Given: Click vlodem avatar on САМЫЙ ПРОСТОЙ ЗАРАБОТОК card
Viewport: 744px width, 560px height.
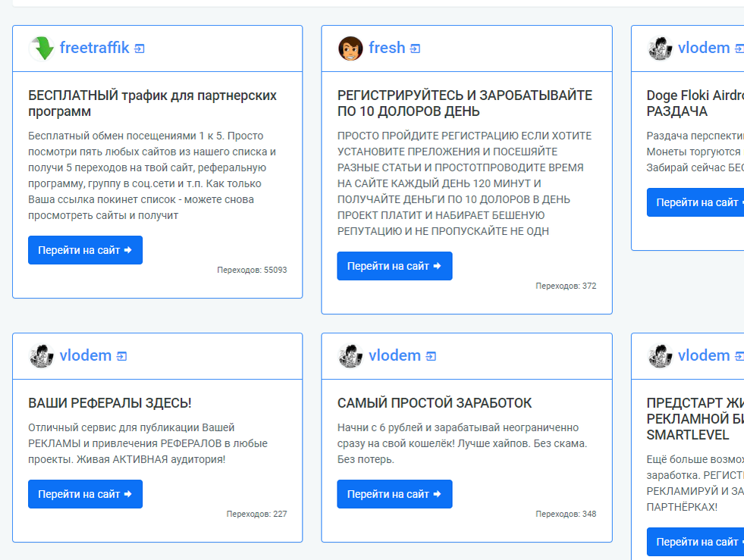Looking at the screenshot, I should (350, 356).
